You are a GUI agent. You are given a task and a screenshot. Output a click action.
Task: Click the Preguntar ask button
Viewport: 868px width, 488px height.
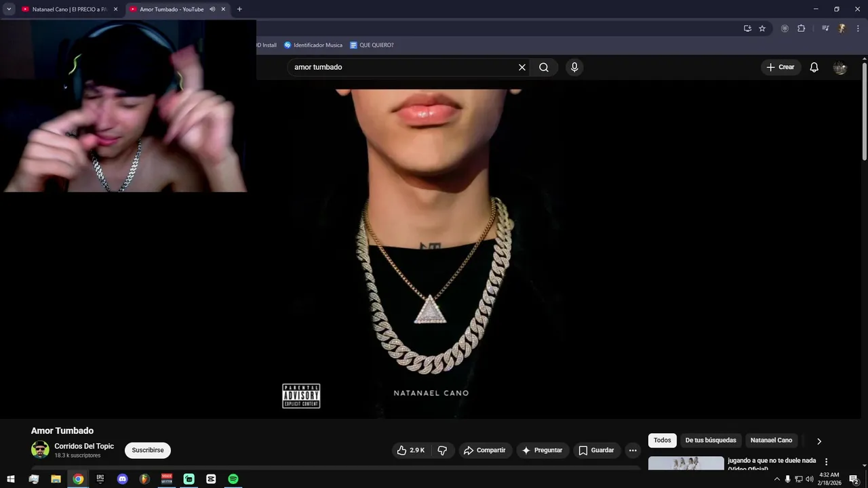pyautogui.click(x=542, y=450)
